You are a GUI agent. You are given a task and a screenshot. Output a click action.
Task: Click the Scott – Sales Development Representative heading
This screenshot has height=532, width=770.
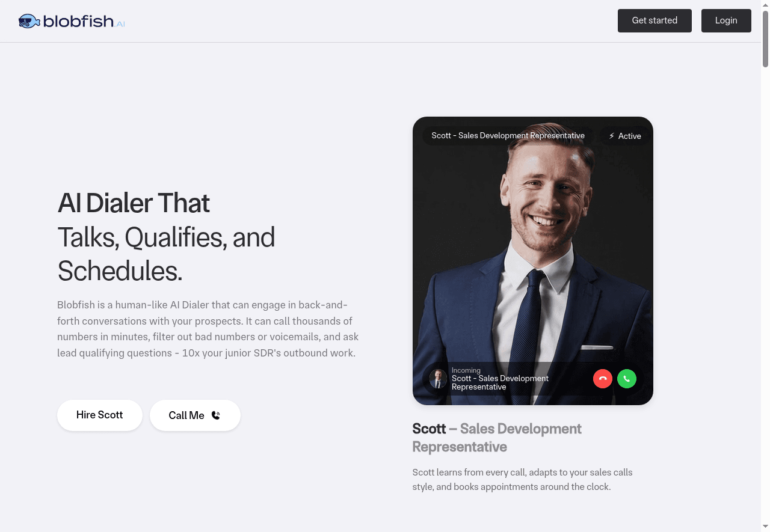pyautogui.click(x=497, y=438)
